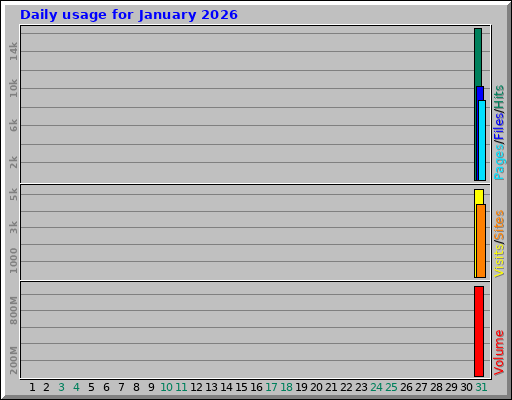Click the '5k' y-axis label
Screen dimensions: 512x400
pyautogui.click(x=13, y=194)
